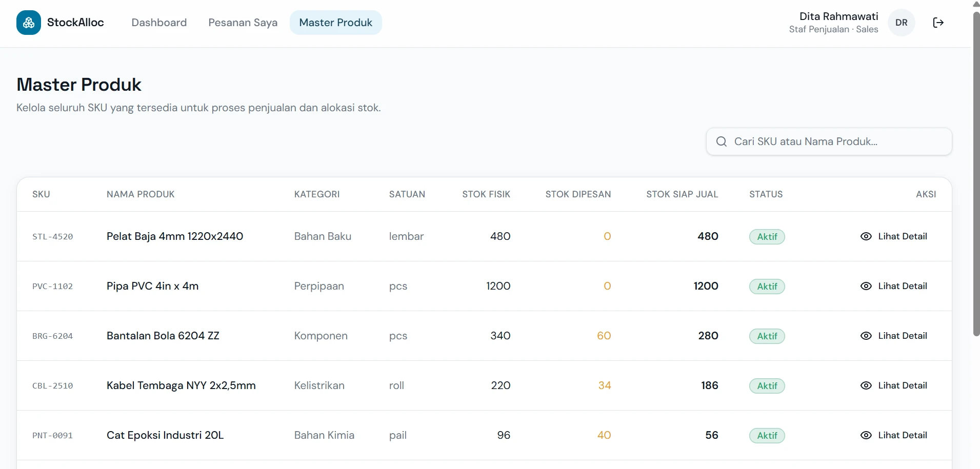Click the StockAlloc logo icon
Image resolution: width=980 pixels, height=469 pixels.
29,23
